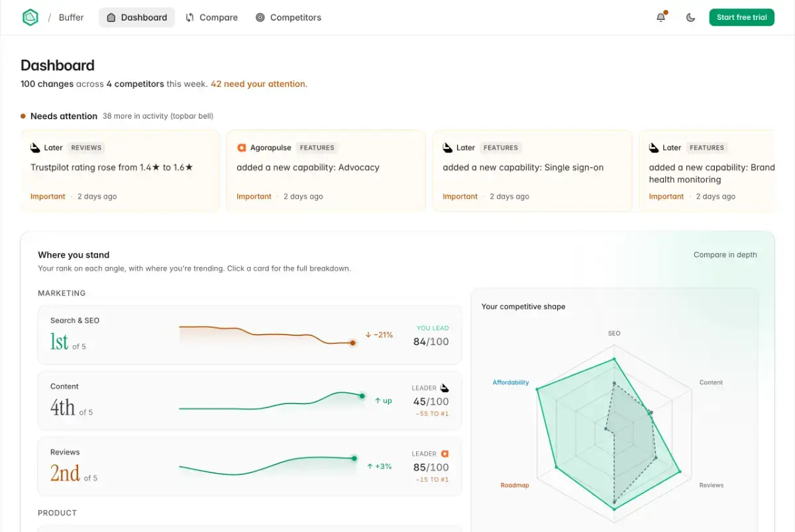Click FEATURES tag on Agorapulse card
This screenshot has height=532, width=795.
pos(317,148)
